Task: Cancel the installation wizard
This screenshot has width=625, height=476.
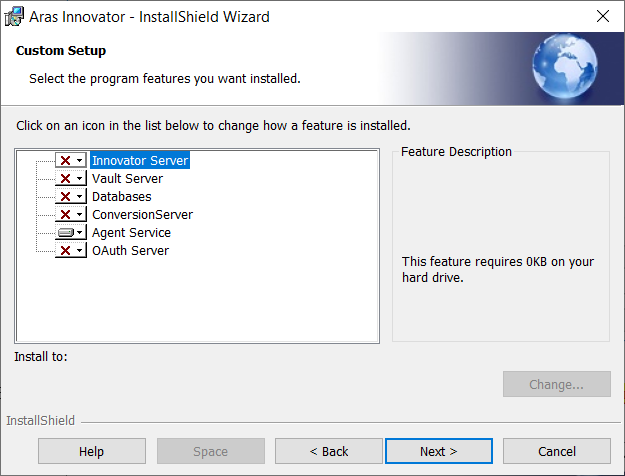Action: [557, 451]
